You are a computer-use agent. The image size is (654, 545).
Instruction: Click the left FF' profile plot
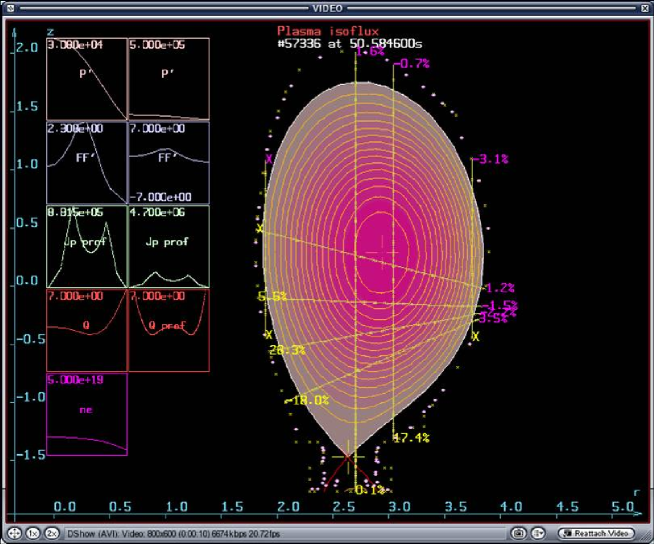(x=87, y=163)
